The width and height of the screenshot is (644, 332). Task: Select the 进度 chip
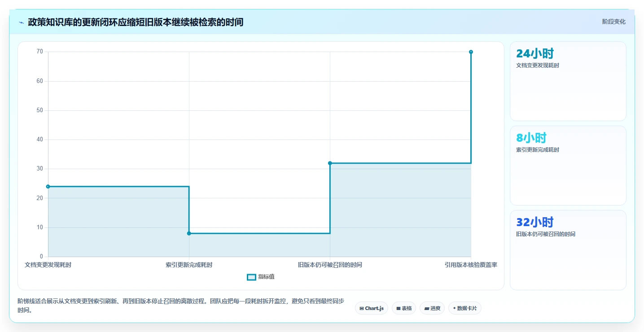tap(432, 308)
